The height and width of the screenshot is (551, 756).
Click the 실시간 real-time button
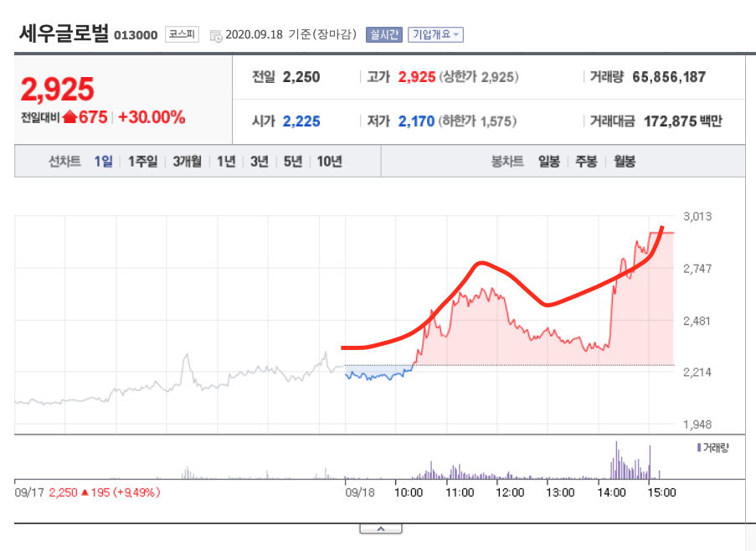click(383, 34)
